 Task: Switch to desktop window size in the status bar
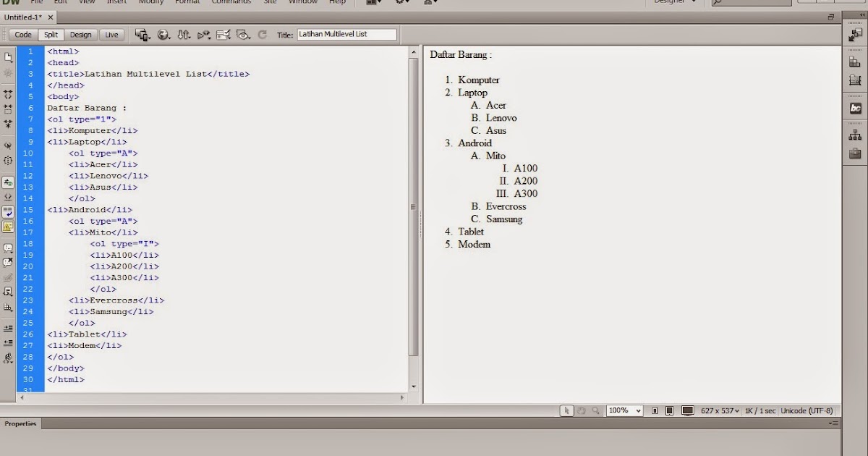coord(687,410)
